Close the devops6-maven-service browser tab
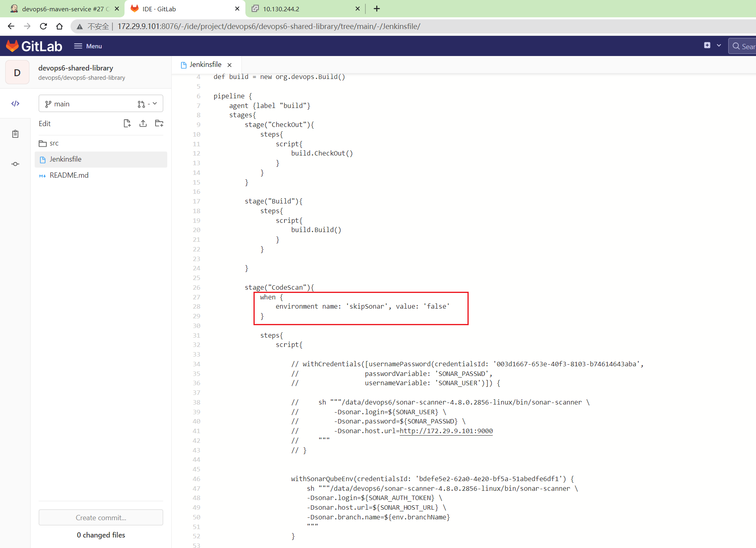 point(117,8)
